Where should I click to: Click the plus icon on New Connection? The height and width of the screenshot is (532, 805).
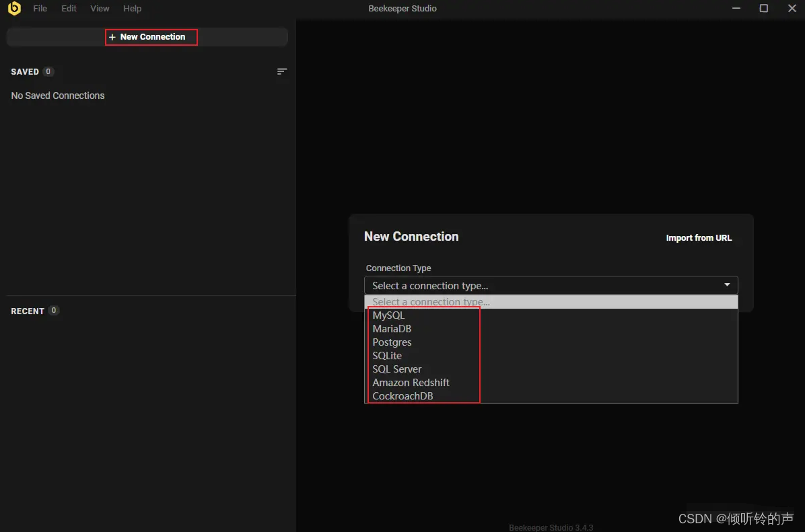[x=112, y=37]
